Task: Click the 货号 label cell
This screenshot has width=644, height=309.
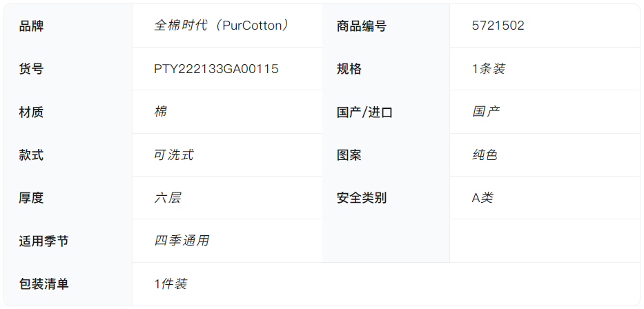Action: pyautogui.click(x=31, y=69)
